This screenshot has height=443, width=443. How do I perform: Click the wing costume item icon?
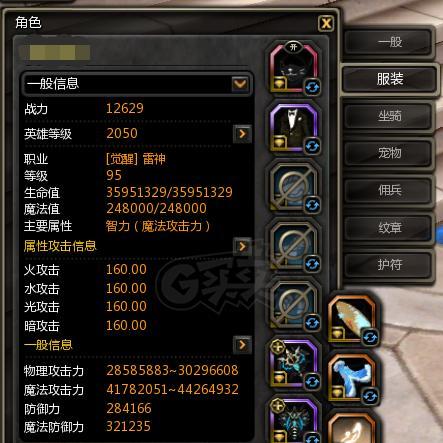352,319
